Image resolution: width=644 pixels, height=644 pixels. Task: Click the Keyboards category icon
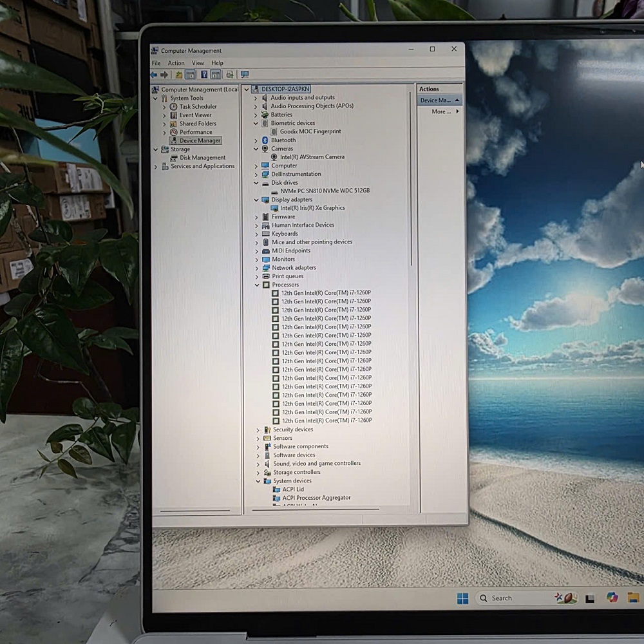pyautogui.click(x=266, y=234)
